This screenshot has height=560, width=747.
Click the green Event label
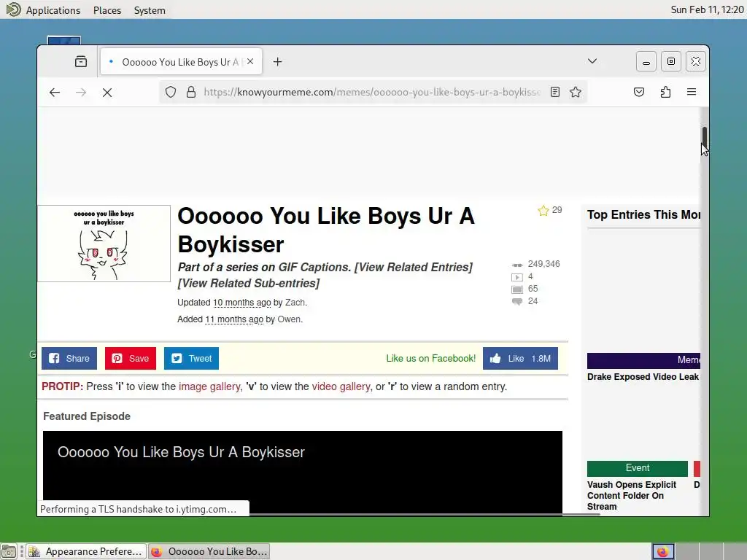[638, 468]
